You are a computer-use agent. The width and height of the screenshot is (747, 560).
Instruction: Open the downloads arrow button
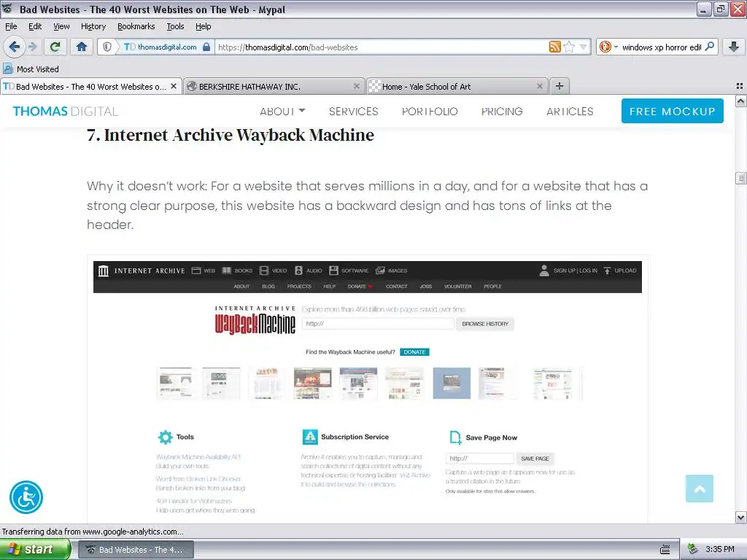[x=734, y=47]
